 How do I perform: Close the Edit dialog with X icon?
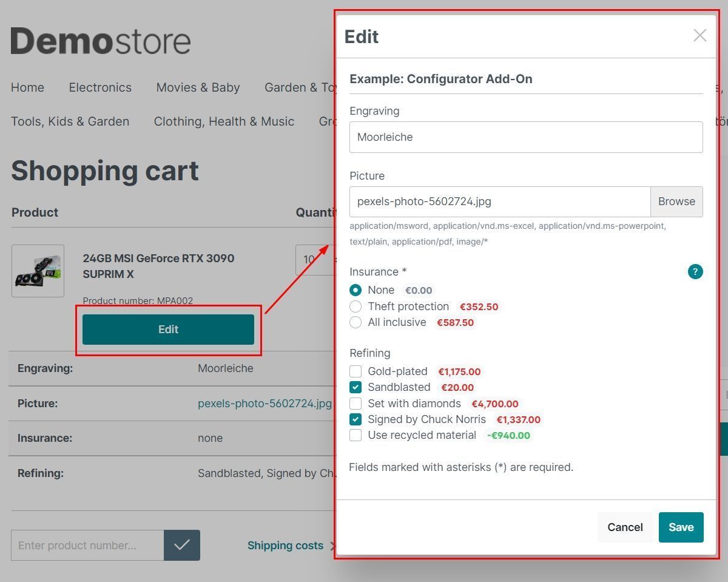point(699,36)
